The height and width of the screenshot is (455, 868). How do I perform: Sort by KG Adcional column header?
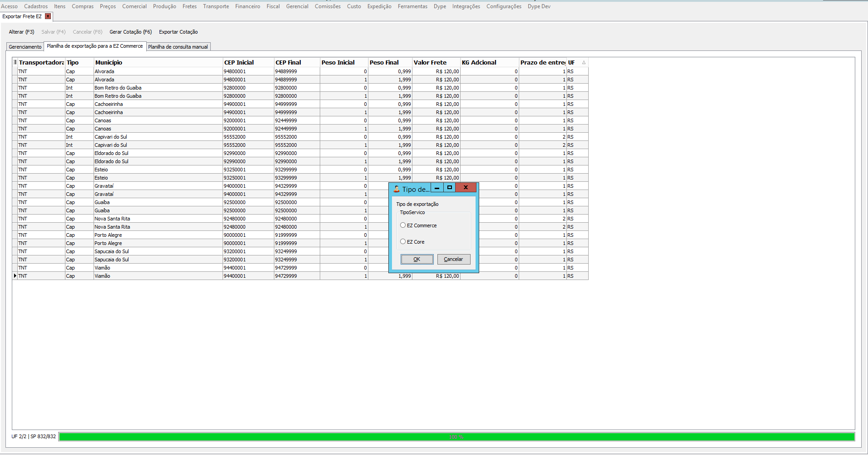[489, 62]
